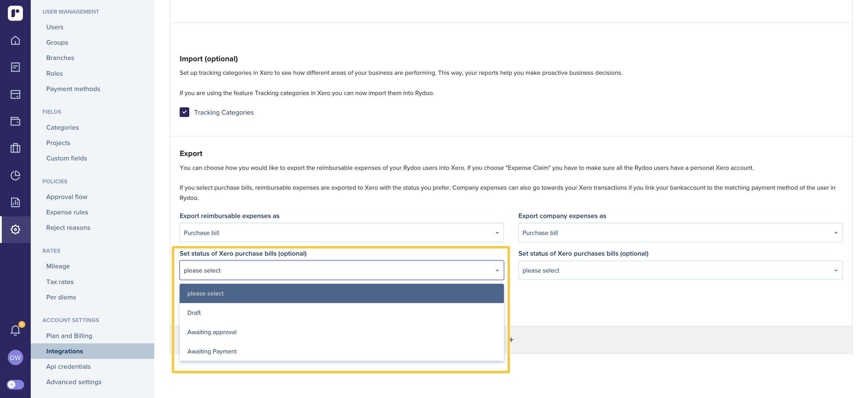This screenshot has width=868, height=398.
Task: Open the DW user avatar
Action: coord(15,358)
